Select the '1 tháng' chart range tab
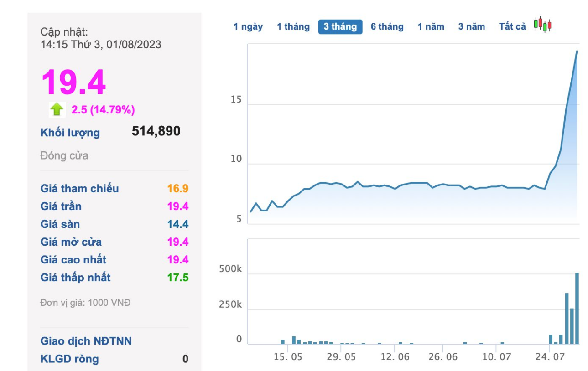 (293, 27)
